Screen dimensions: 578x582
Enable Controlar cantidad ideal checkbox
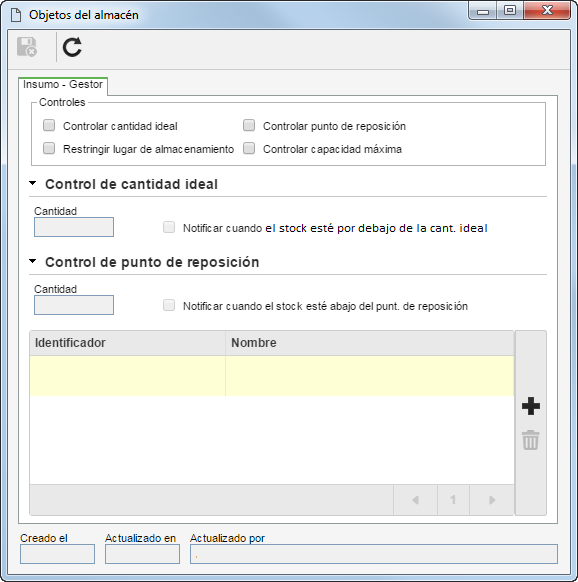pyautogui.click(x=49, y=125)
